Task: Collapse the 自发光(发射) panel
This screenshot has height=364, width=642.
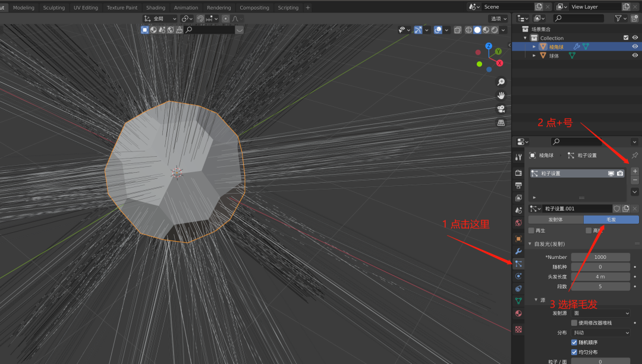Action: pyautogui.click(x=530, y=244)
